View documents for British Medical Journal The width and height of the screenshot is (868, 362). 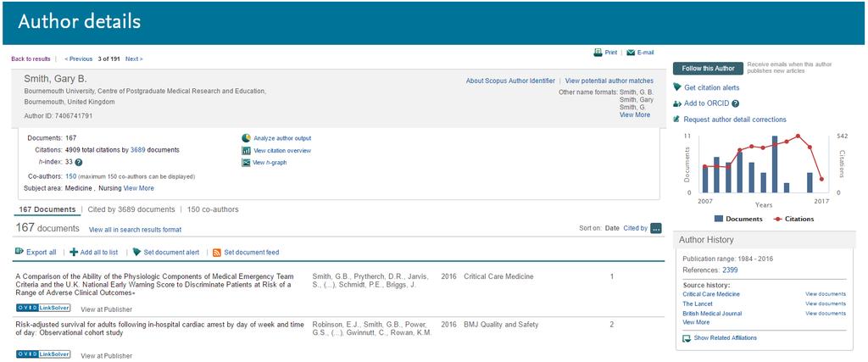coord(826,314)
